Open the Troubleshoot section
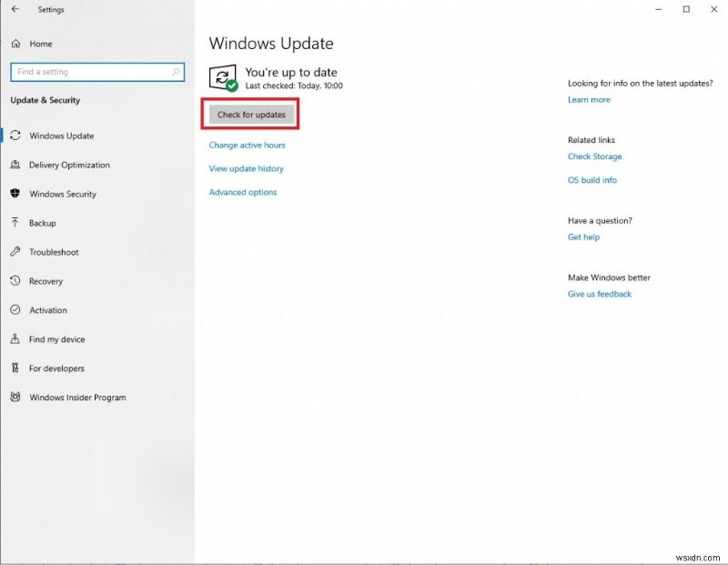Viewport: 728px width, 565px height. point(55,252)
